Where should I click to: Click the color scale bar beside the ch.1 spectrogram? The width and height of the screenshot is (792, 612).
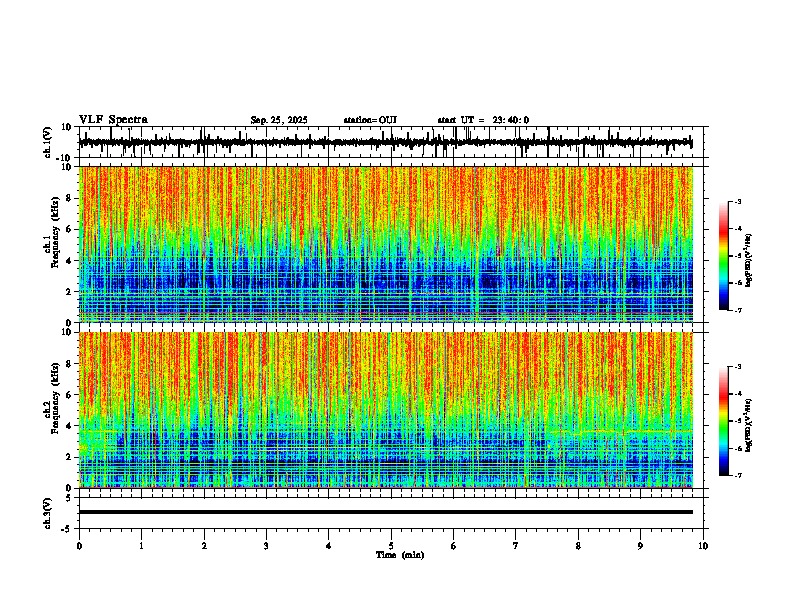coord(724,256)
